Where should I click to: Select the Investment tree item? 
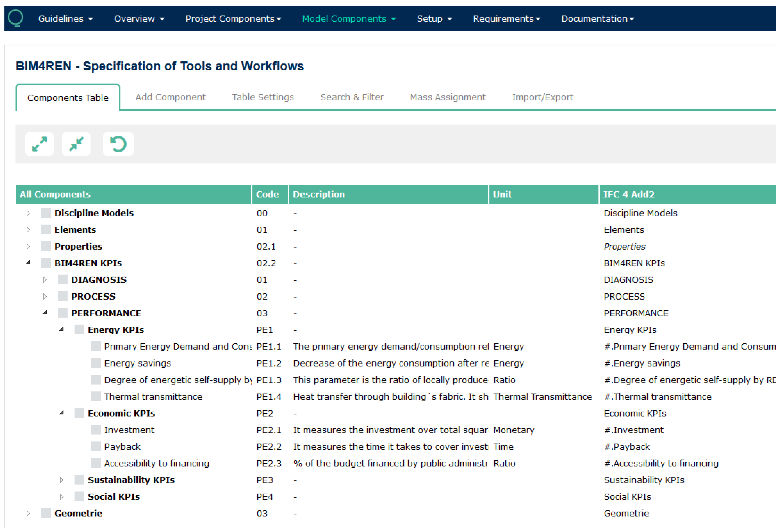[x=129, y=430]
